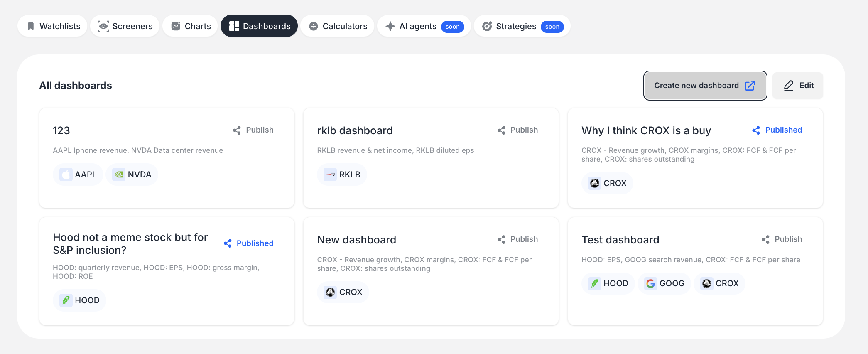Click the CROX chip in New dashboard card
868x354 pixels.
(343, 292)
